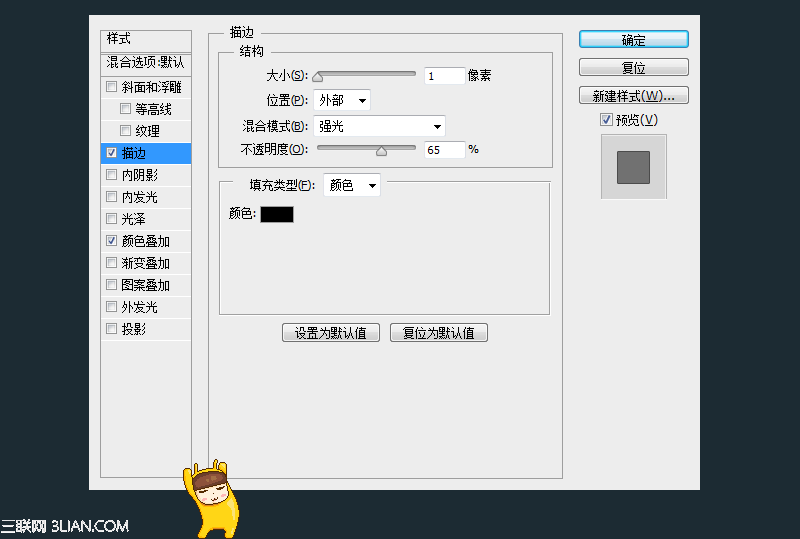This screenshot has width=800, height=539.
Task: Click the 设置为默认值 button
Action: tap(331, 333)
